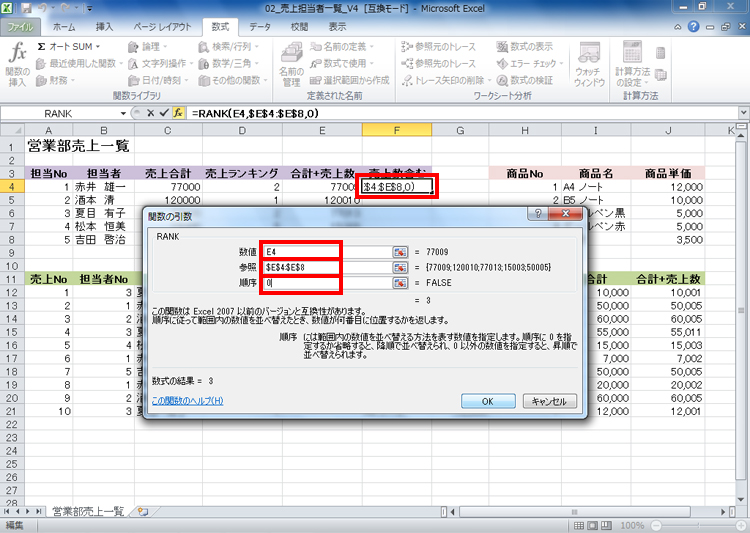
Task: Click the zoom slider in the status bar
Action: coord(697,526)
